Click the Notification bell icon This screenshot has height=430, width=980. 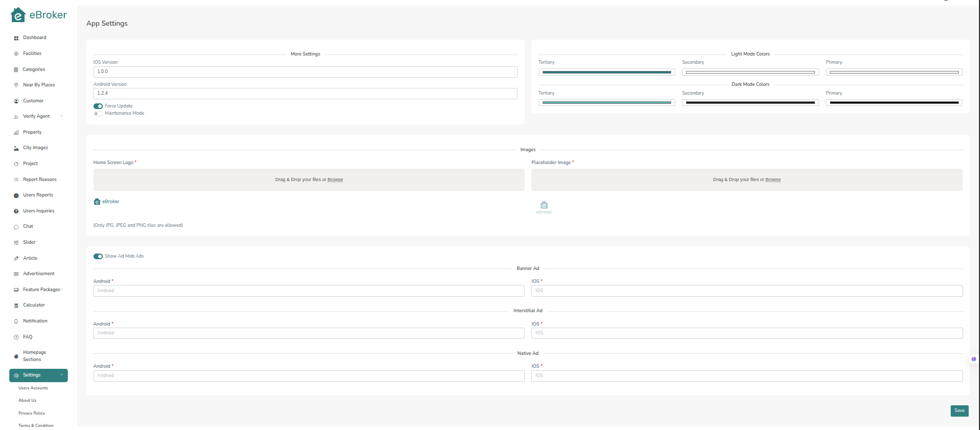coord(16,321)
